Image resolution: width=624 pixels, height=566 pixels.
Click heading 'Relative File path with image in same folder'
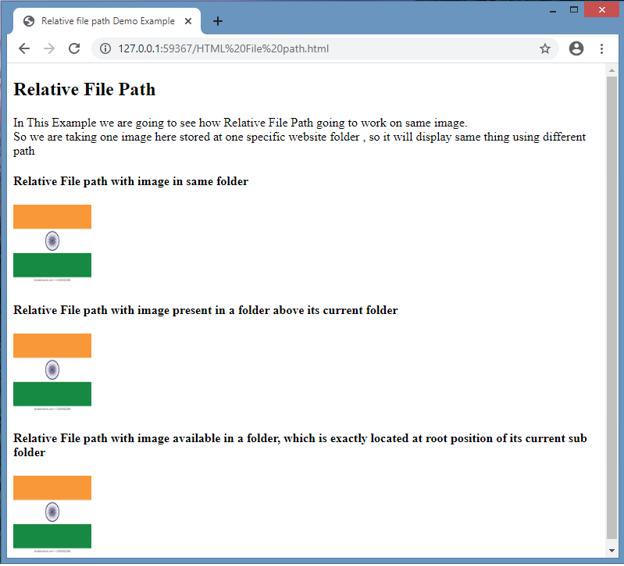coord(131,182)
